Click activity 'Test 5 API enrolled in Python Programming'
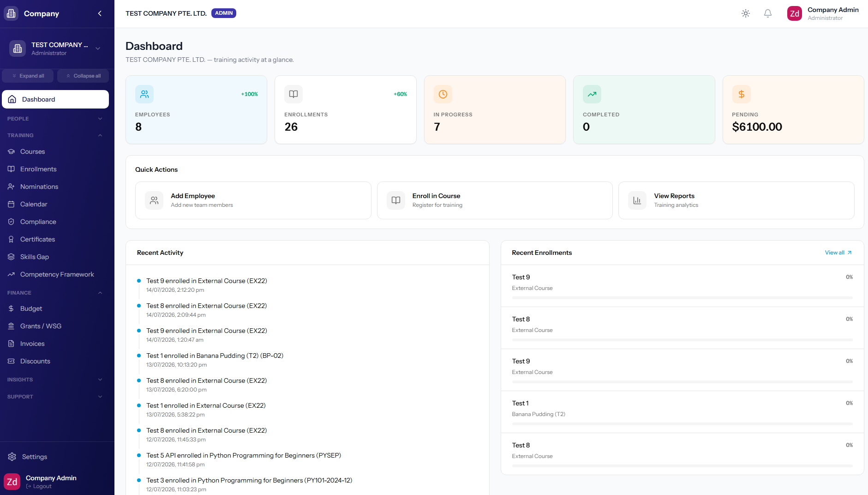 click(x=244, y=455)
